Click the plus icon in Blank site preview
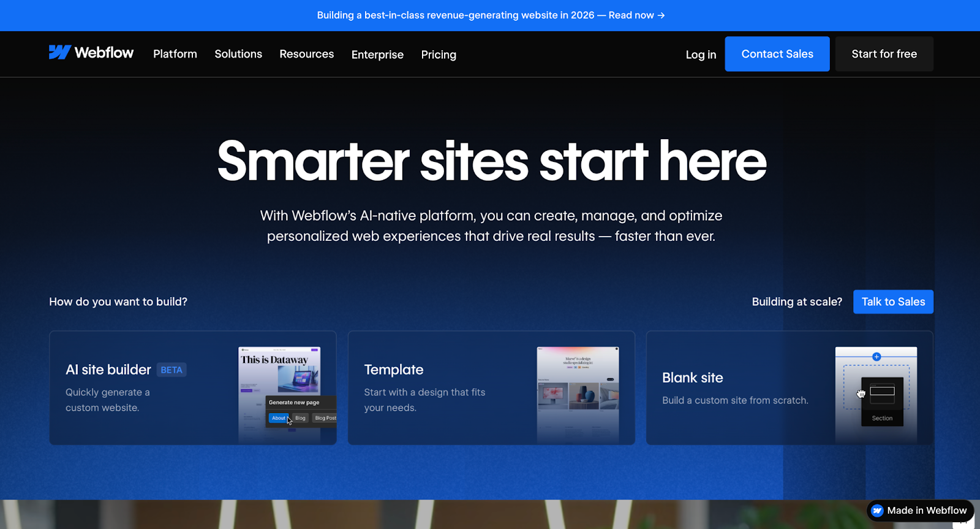The image size is (980, 529). click(876, 357)
